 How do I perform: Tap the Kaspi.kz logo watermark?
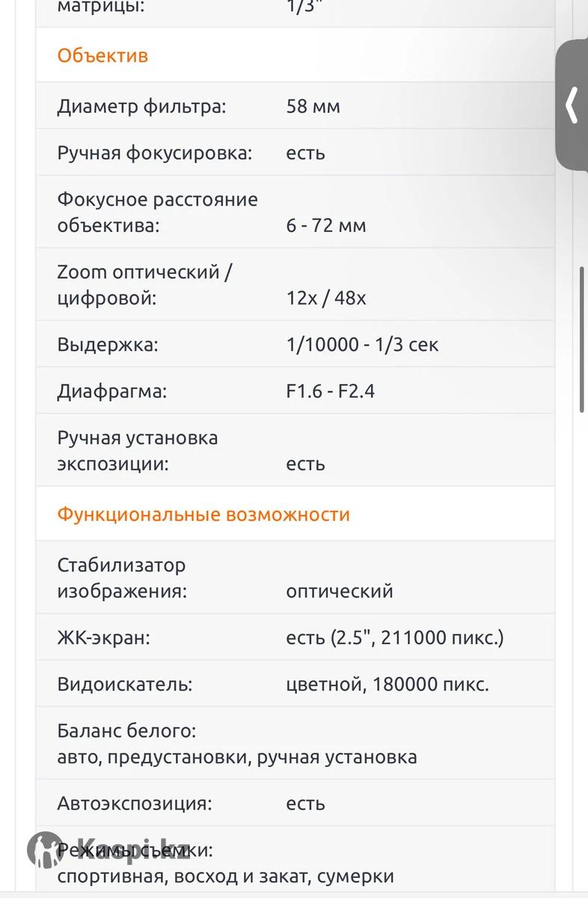click(x=109, y=849)
